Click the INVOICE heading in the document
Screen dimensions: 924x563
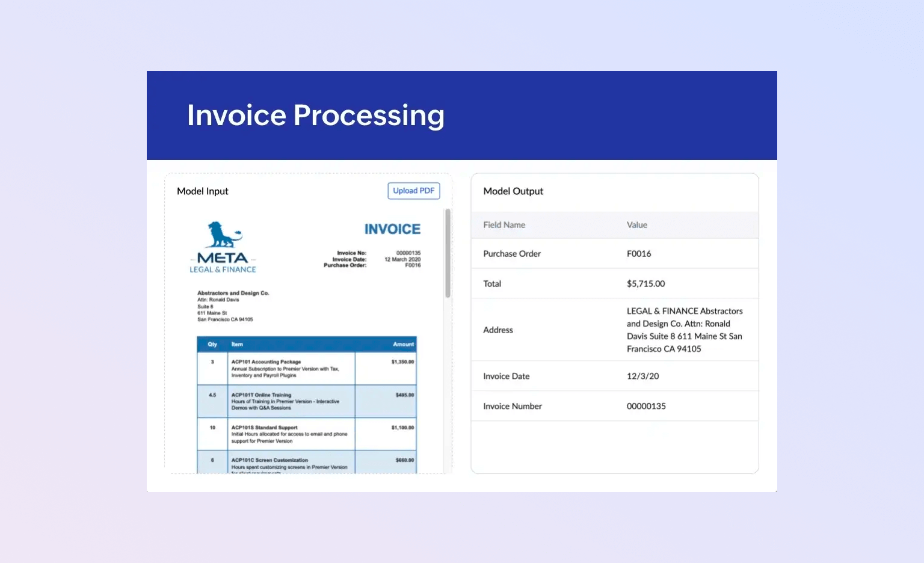click(x=392, y=229)
